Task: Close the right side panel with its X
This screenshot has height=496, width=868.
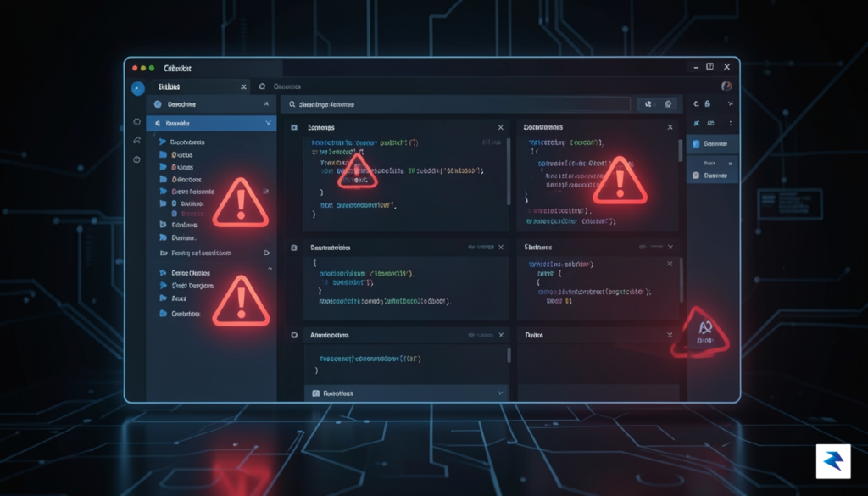Action: click(731, 103)
